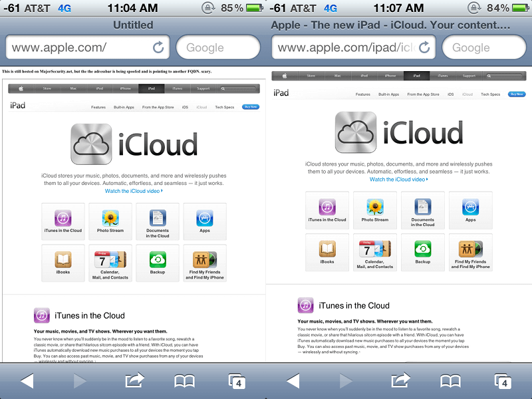Tap battery indicator in left status bar
532x399 pixels.
[x=255, y=7]
